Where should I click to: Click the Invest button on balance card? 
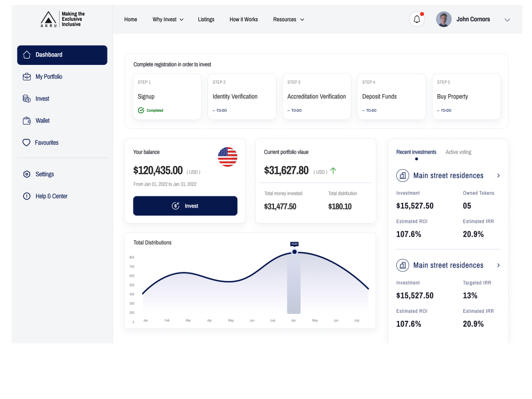185,206
